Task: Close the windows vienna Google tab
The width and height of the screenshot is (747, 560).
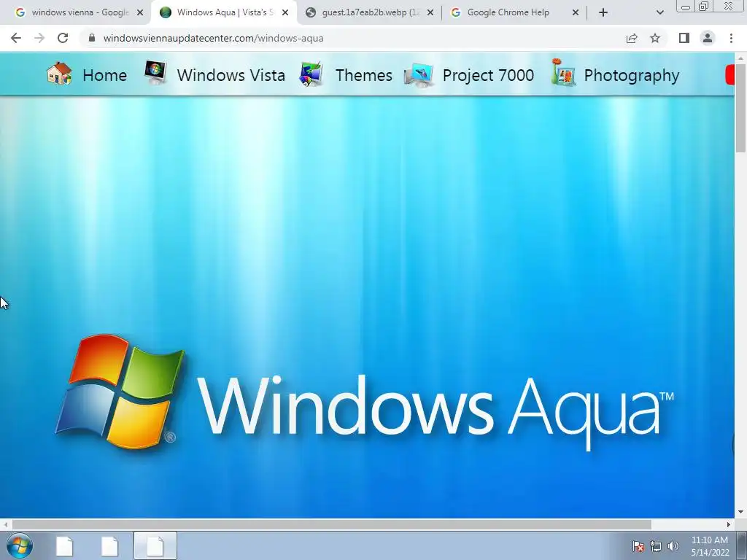Action: click(x=140, y=12)
